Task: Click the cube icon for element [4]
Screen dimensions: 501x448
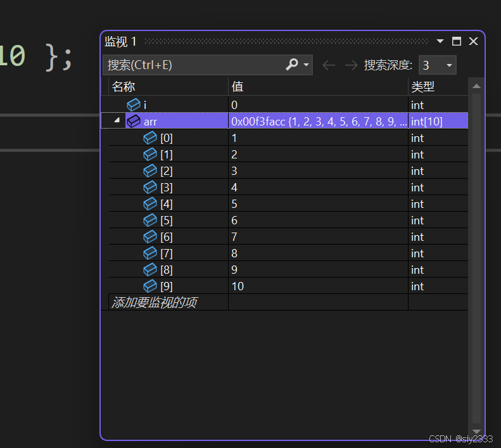Action: [150, 203]
